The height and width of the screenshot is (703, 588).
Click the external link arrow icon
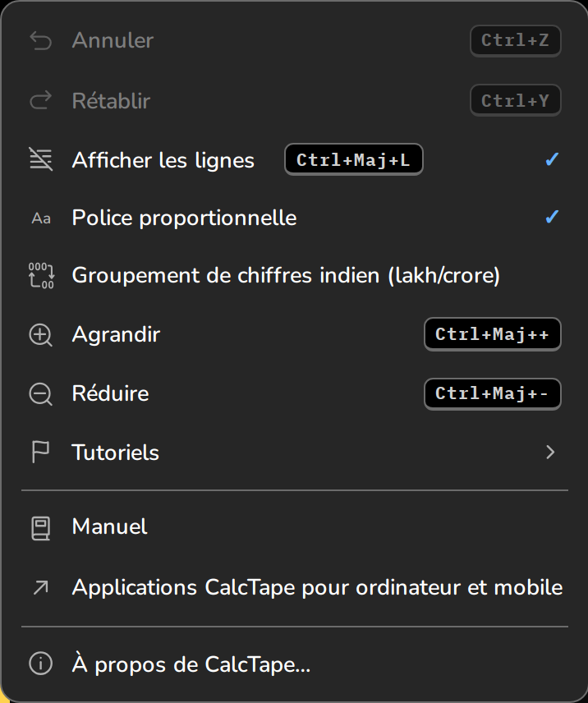point(41,587)
